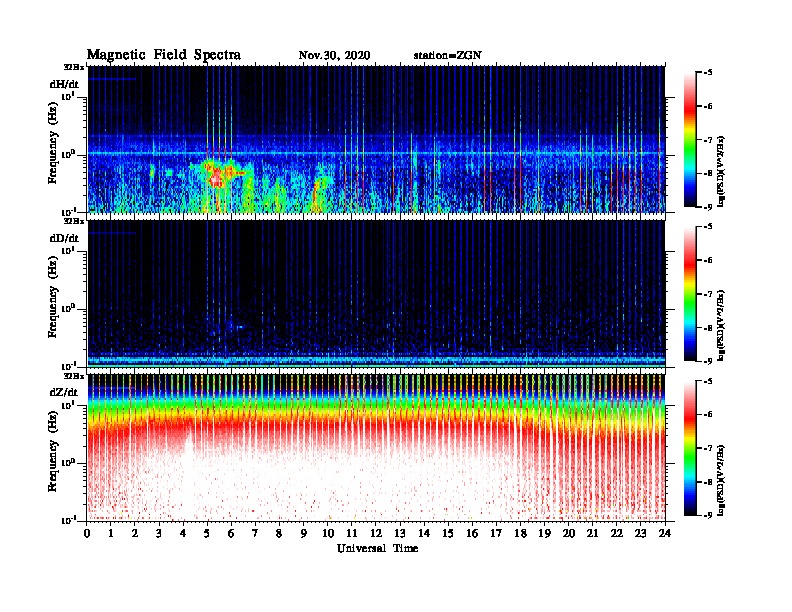Click the hour 9 tick label on time axis
The image size is (792, 612).
[304, 533]
